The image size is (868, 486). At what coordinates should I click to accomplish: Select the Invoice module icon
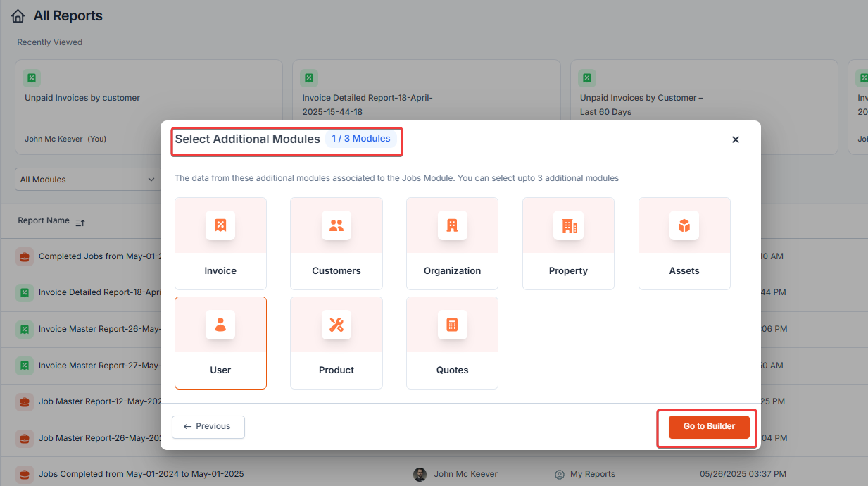pos(220,225)
